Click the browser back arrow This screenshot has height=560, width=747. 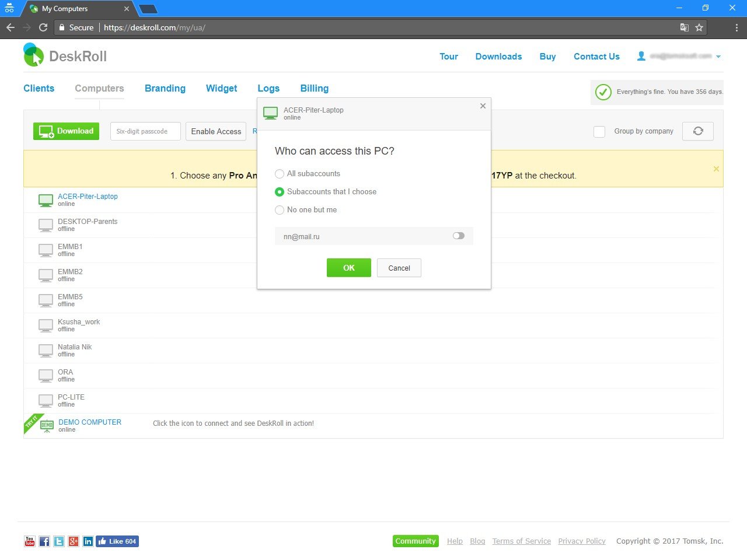tap(11, 27)
